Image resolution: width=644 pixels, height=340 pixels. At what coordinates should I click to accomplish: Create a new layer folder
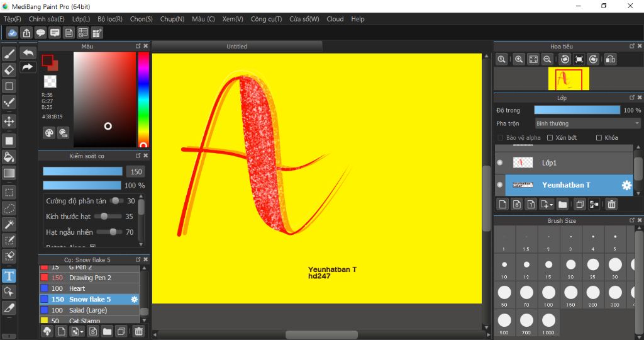[562, 204]
